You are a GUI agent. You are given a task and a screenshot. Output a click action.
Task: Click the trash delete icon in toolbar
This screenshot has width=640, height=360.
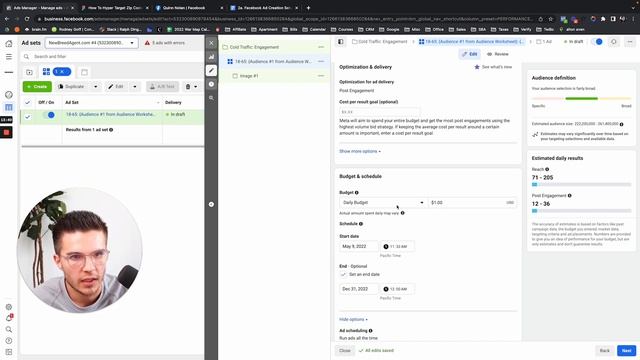pos(188,87)
